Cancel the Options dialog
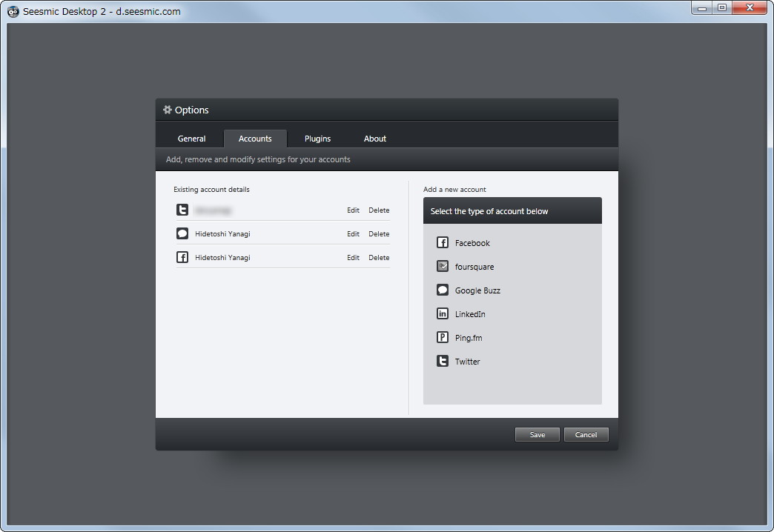This screenshot has height=532, width=774. tap(586, 435)
